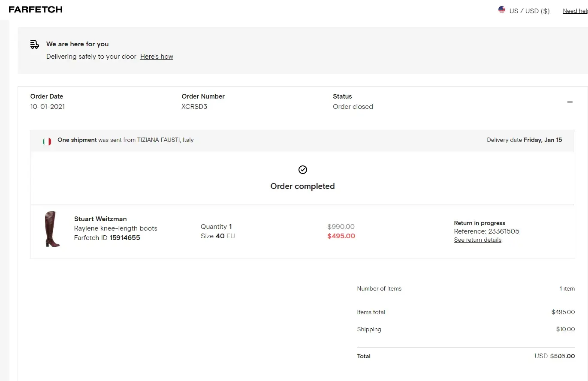Select the Stuart Weitzman brand name
The image size is (588, 381).
coord(100,219)
